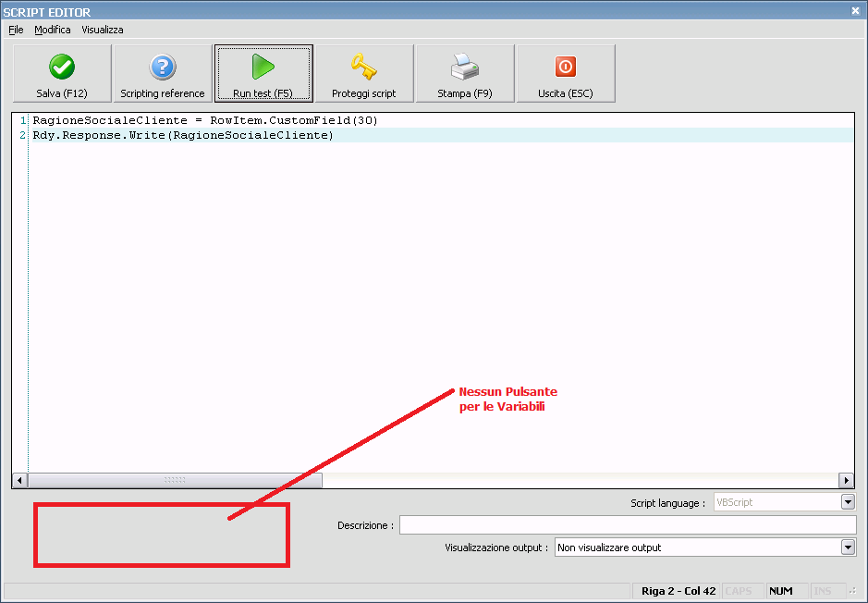Expand the Script language dropdown arrow
868x603 pixels.
point(848,502)
